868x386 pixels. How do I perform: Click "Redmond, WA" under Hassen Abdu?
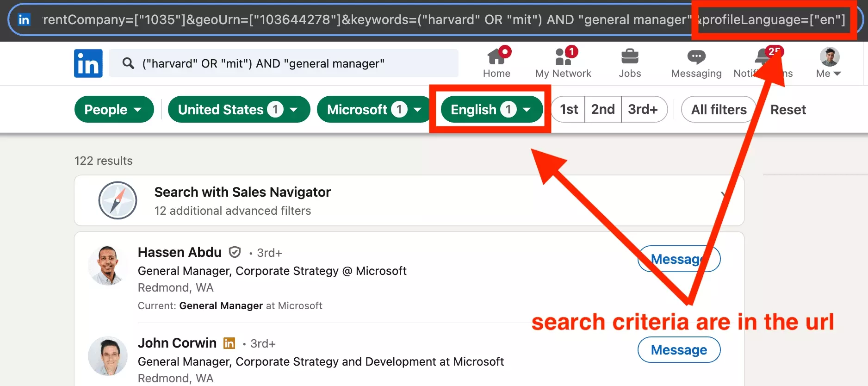click(x=176, y=287)
